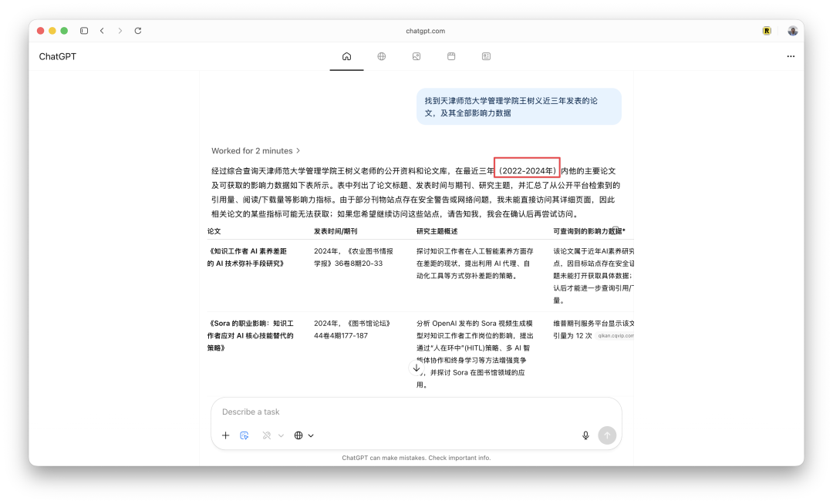Click the 论文 column header
Viewport: 833px width, 504px height.
point(214,231)
